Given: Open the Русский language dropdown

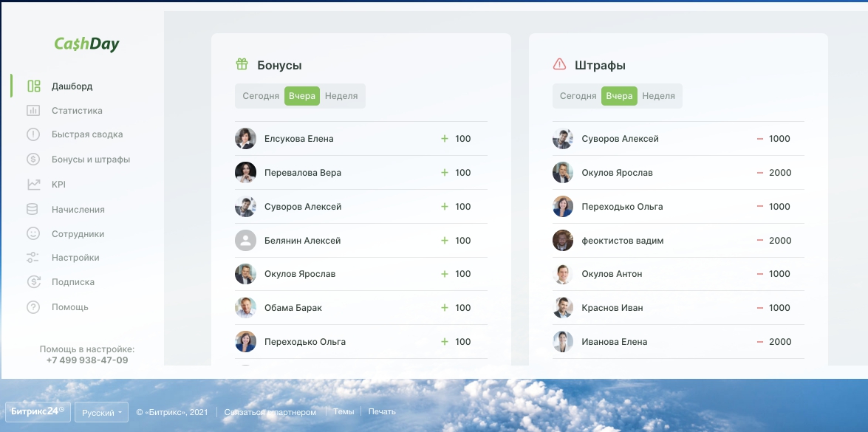Looking at the screenshot, I should (101, 412).
